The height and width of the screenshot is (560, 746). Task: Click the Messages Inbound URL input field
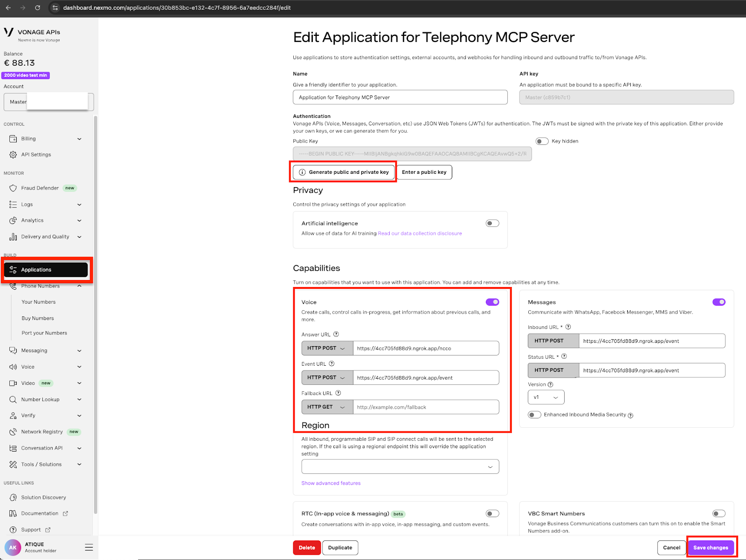click(652, 341)
